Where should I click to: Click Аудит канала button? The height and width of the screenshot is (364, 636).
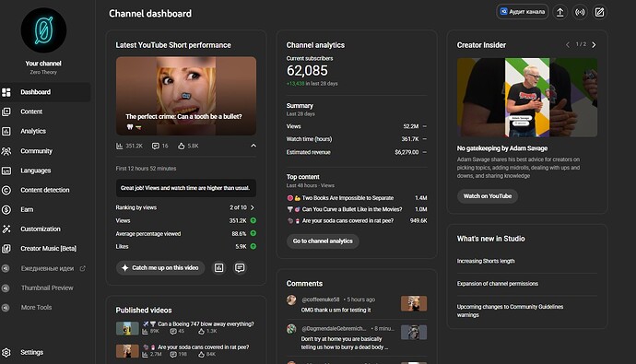523,12
